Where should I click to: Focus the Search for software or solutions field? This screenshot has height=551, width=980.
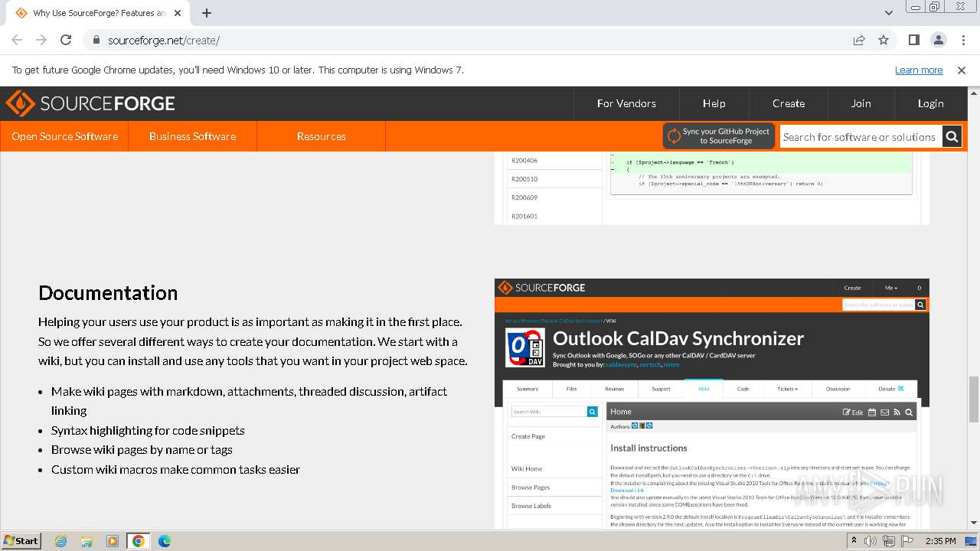point(861,137)
